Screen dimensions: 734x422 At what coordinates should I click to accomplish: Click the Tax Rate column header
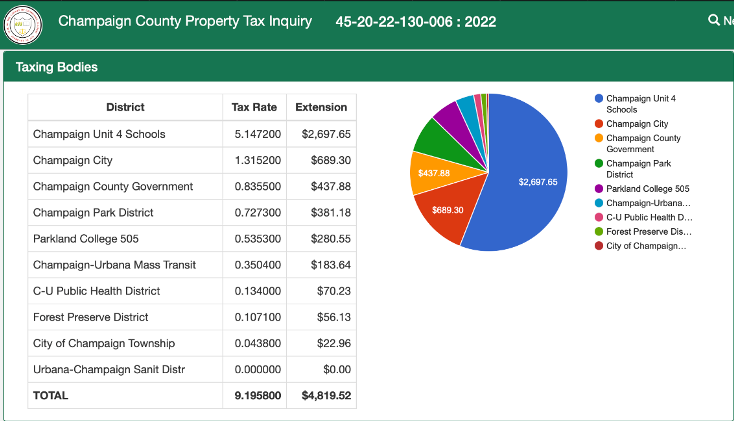254,107
